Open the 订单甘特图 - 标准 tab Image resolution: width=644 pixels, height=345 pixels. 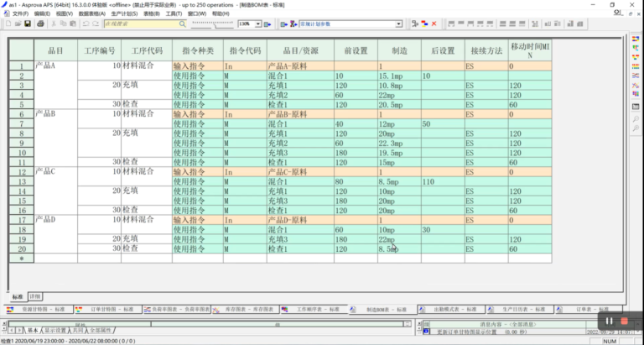coord(107,309)
